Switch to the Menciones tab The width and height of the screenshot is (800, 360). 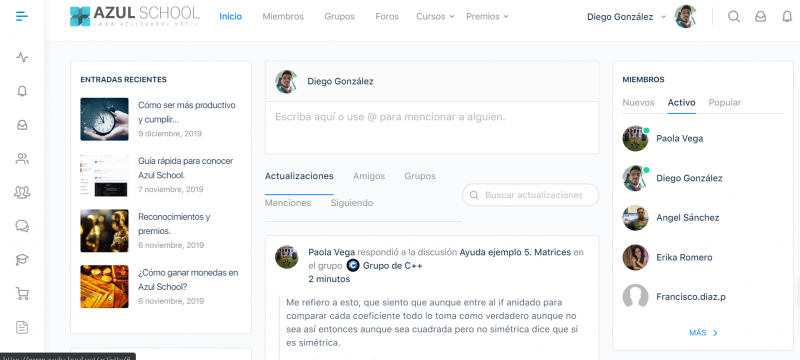pos(288,203)
